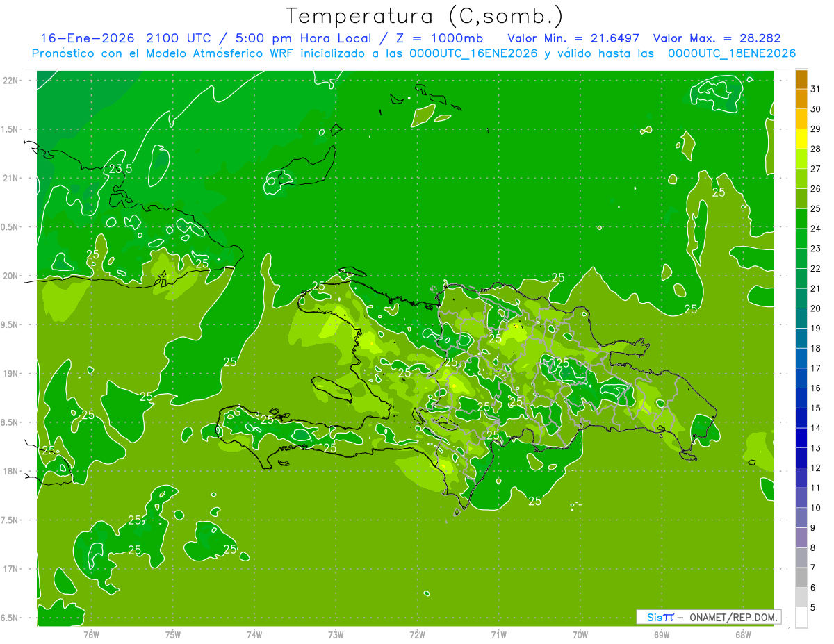This screenshot has width=834, height=644.
Task: Click the "72W" longitude label
Action: click(x=418, y=634)
